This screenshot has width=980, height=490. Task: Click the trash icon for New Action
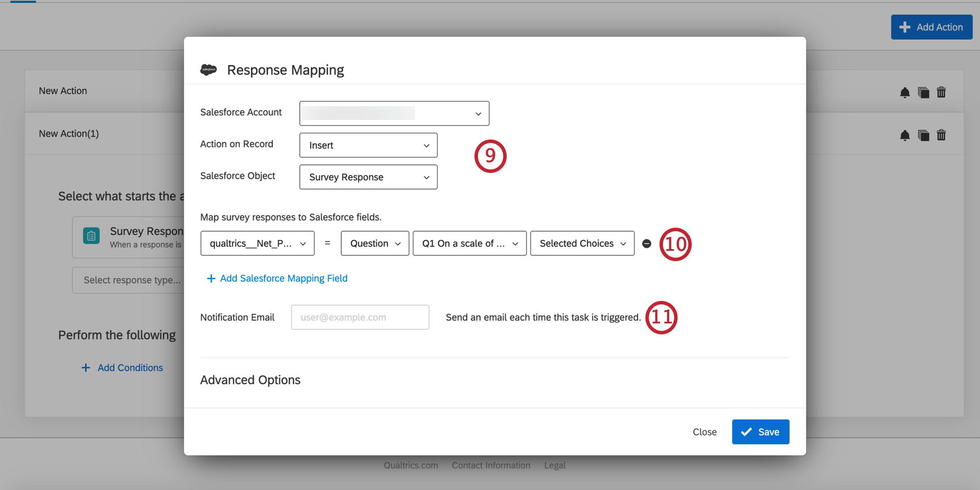tap(941, 92)
